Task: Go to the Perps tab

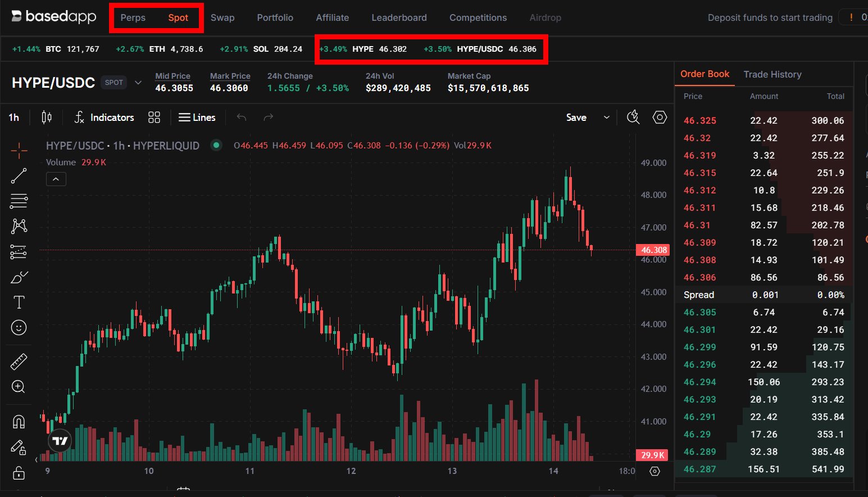Action: 133,17
